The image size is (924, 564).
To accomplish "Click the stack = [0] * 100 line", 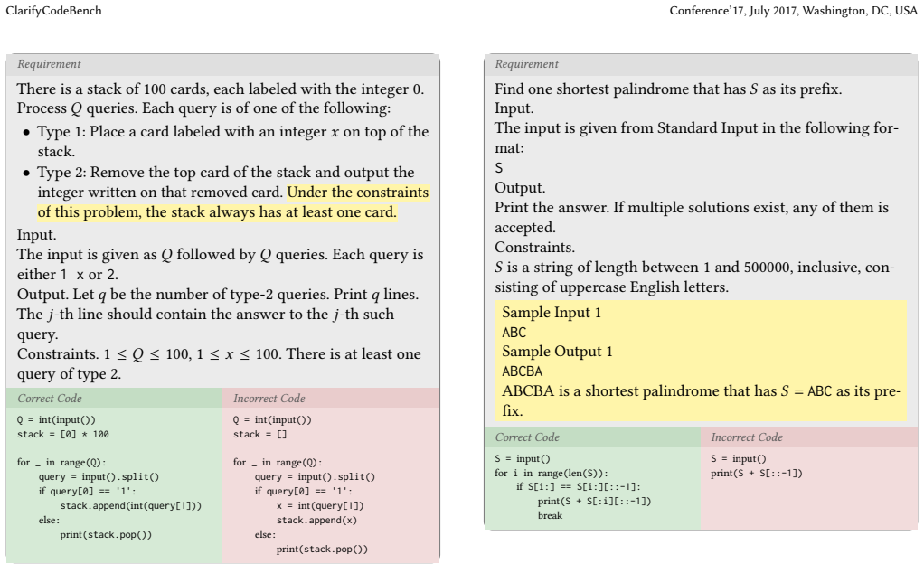I will pyautogui.click(x=63, y=435).
